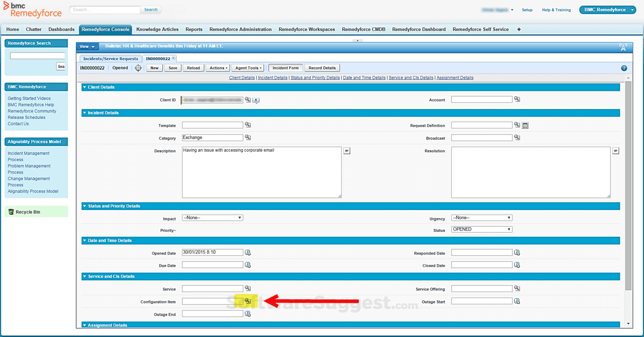644x337 pixels.
Task: Open the Knowledge Articles tab
Action: [157, 30]
